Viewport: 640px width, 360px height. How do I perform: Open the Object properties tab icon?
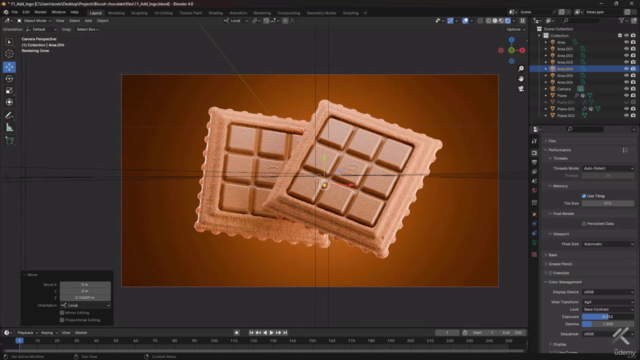point(534,214)
